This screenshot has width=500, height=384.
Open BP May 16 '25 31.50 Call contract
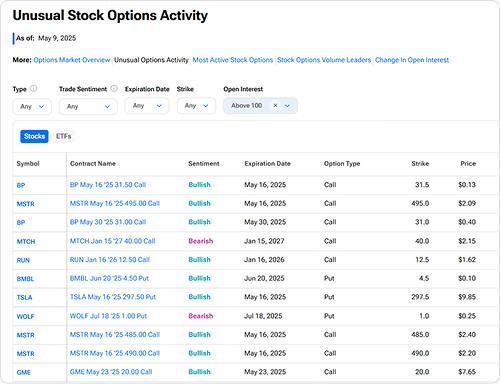(x=108, y=185)
